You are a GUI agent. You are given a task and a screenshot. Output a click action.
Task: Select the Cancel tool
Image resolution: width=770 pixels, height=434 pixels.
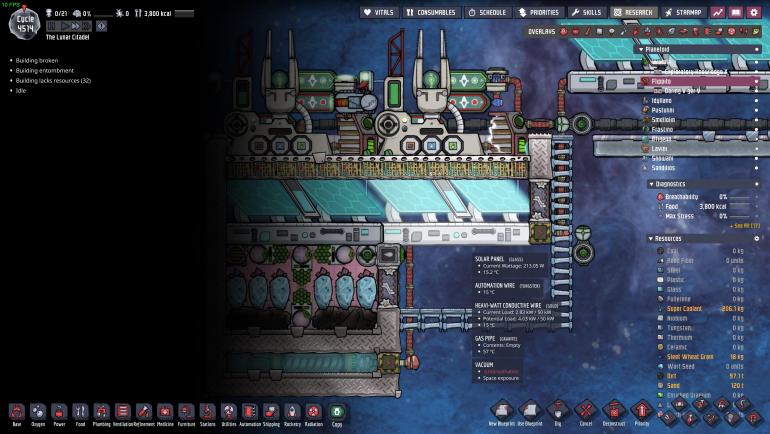tap(585, 412)
